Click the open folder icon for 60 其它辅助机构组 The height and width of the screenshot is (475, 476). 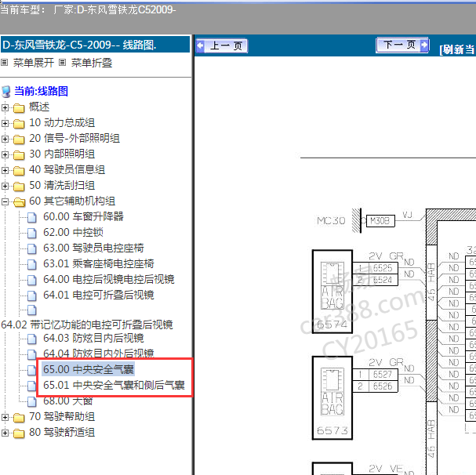[x=19, y=202]
